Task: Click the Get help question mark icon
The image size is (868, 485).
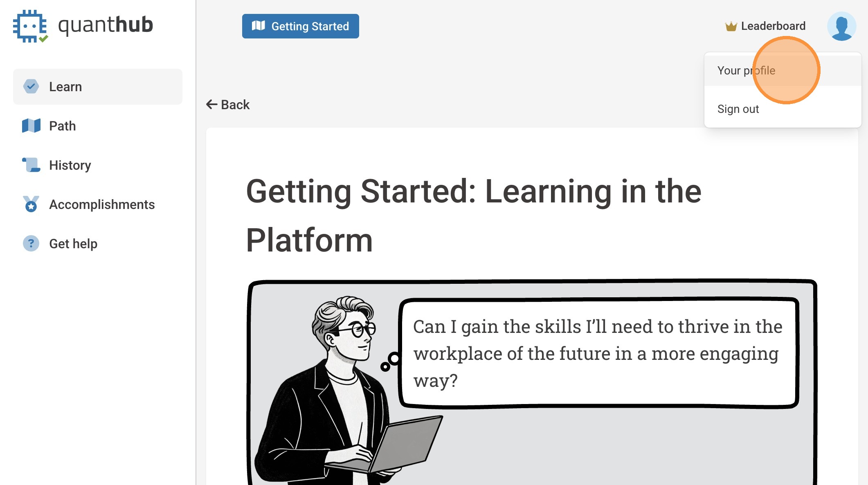Action: tap(31, 243)
